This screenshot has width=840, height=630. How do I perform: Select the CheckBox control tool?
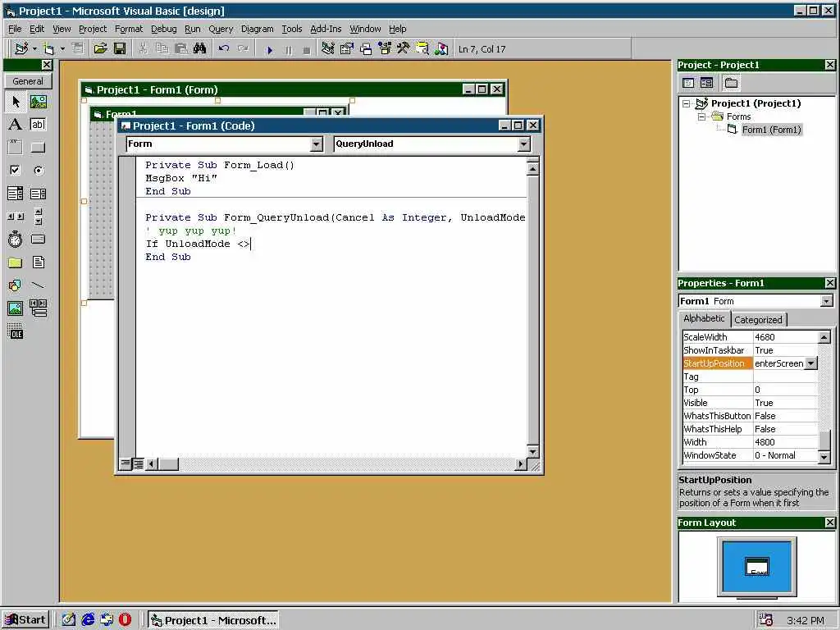click(16, 171)
